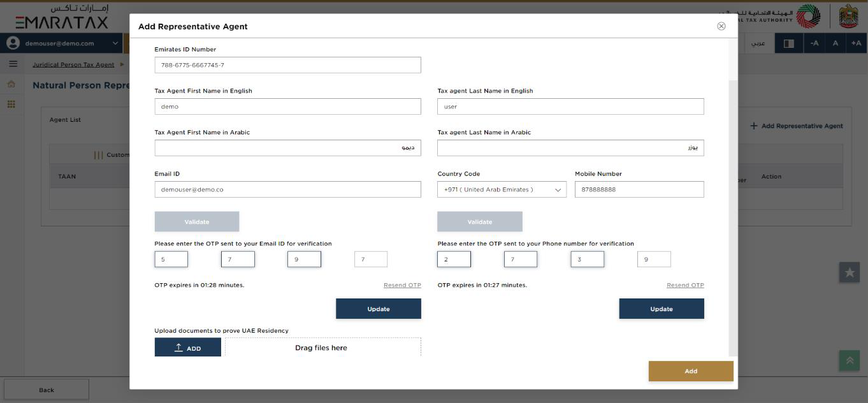This screenshot has height=403, width=868.
Task: Click Tax Agent First Name in English field
Action: point(287,106)
